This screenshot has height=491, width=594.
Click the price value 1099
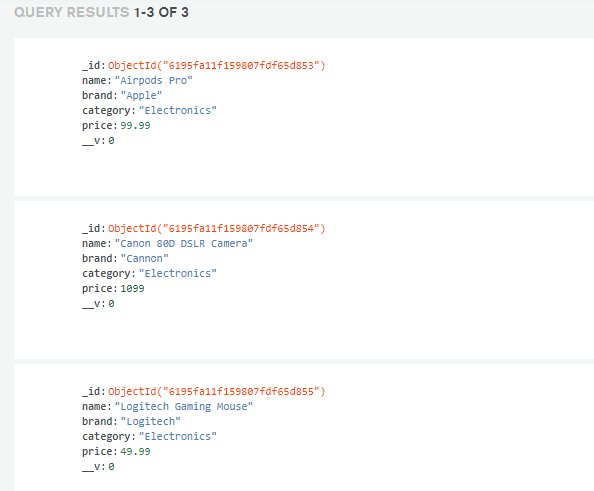(132, 288)
